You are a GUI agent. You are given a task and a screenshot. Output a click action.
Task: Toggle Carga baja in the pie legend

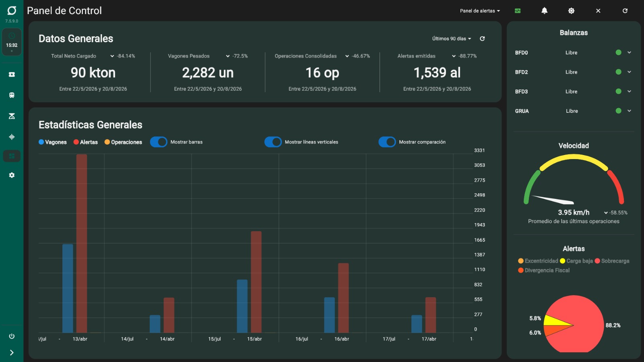(x=576, y=261)
